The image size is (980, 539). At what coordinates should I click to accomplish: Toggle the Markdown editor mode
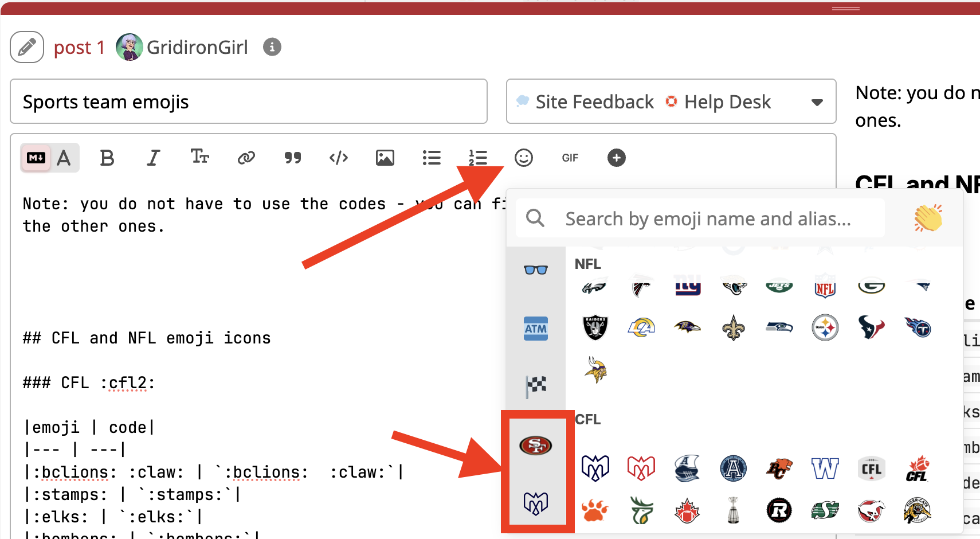(36, 158)
